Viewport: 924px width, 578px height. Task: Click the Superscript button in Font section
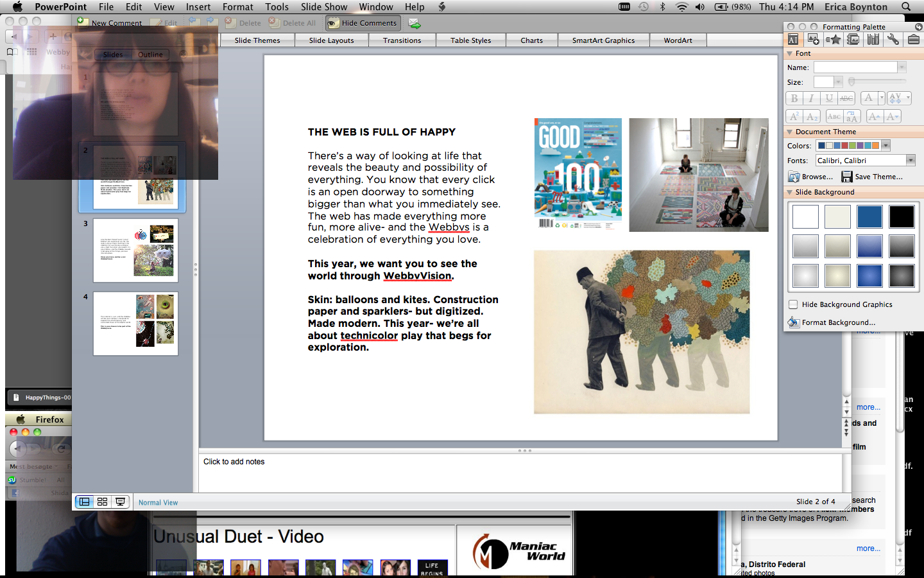(x=794, y=116)
